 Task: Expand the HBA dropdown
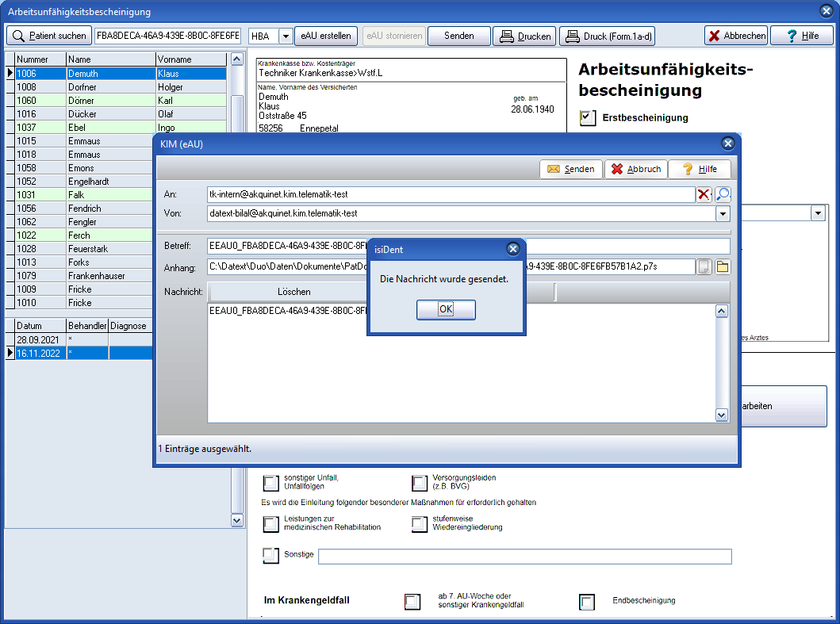(286, 36)
